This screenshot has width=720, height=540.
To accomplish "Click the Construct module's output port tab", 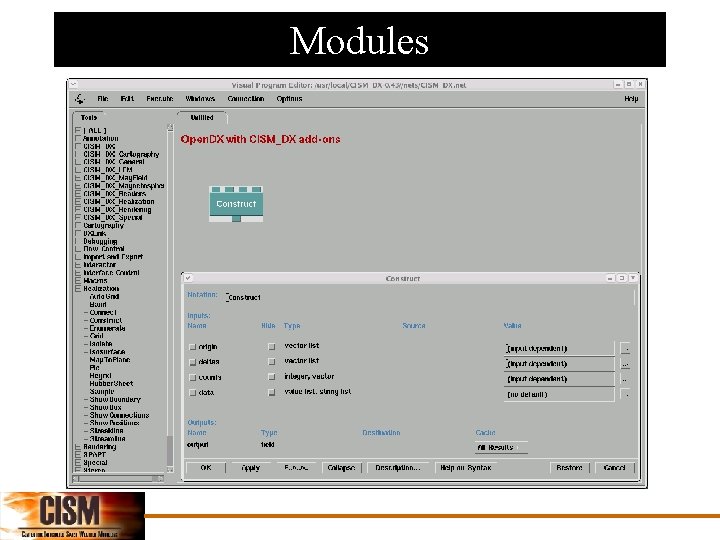I will (236, 219).
